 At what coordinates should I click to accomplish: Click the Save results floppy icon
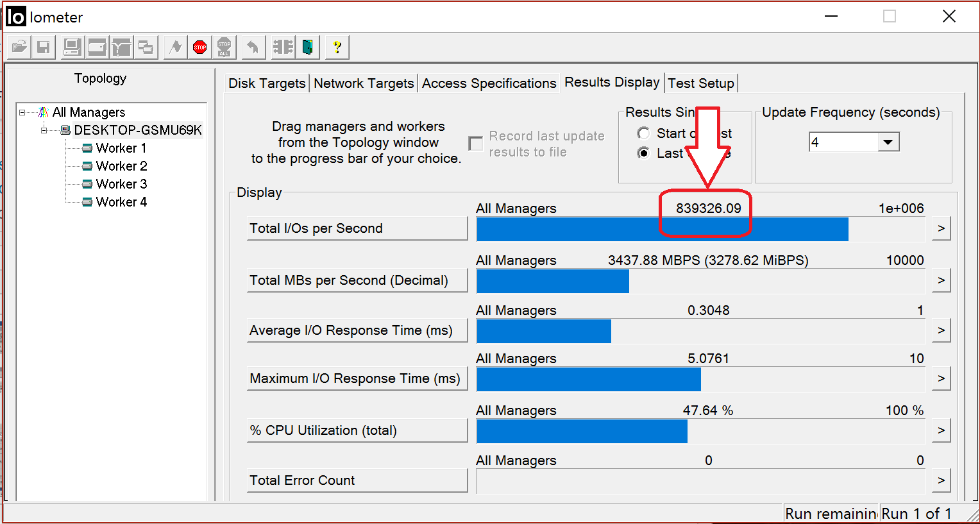(x=43, y=47)
